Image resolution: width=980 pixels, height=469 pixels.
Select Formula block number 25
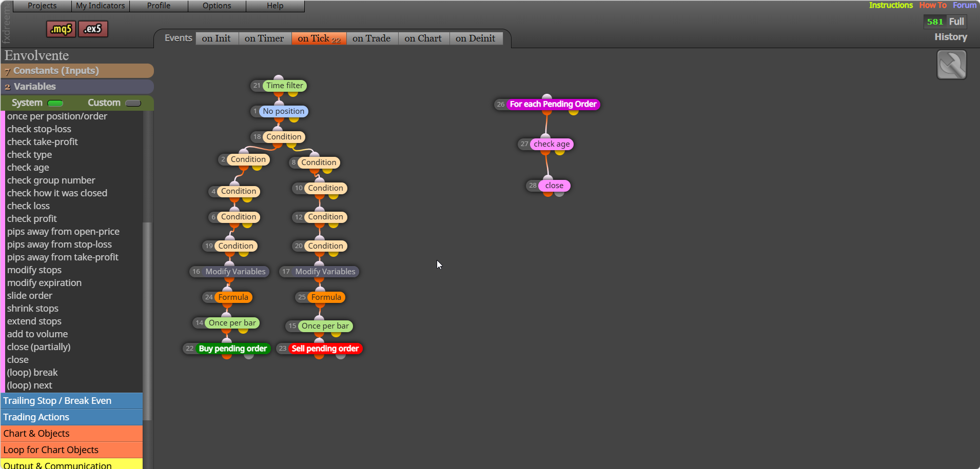(x=326, y=297)
